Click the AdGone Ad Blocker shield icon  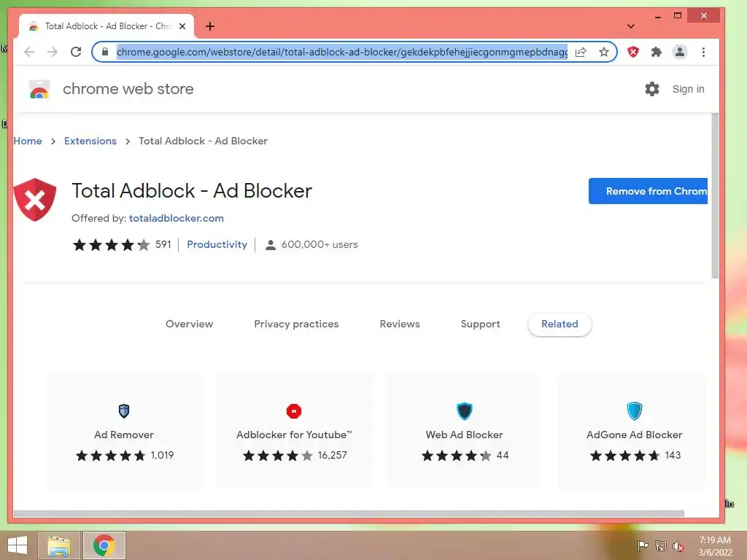(x=635, y=411)
